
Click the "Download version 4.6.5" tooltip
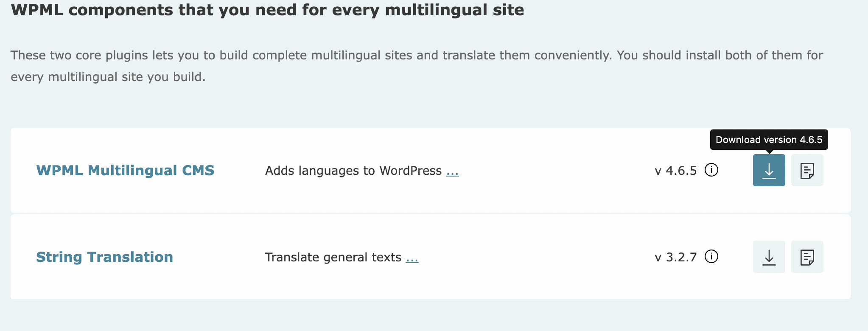pyautogui.click(x=769, y=140)
